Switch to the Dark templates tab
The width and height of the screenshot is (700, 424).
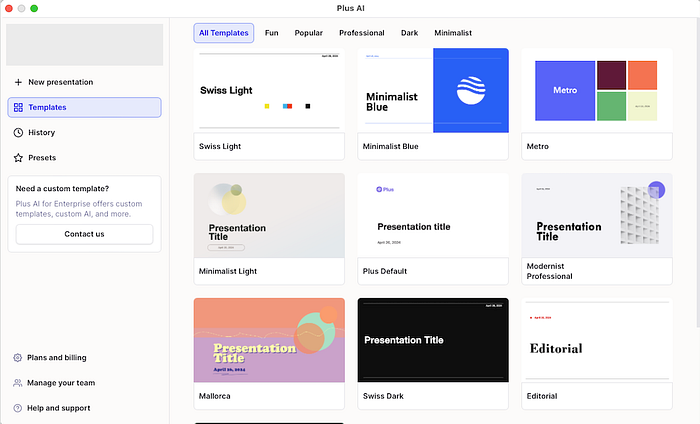pyautogui.click(x=409, y=33)
